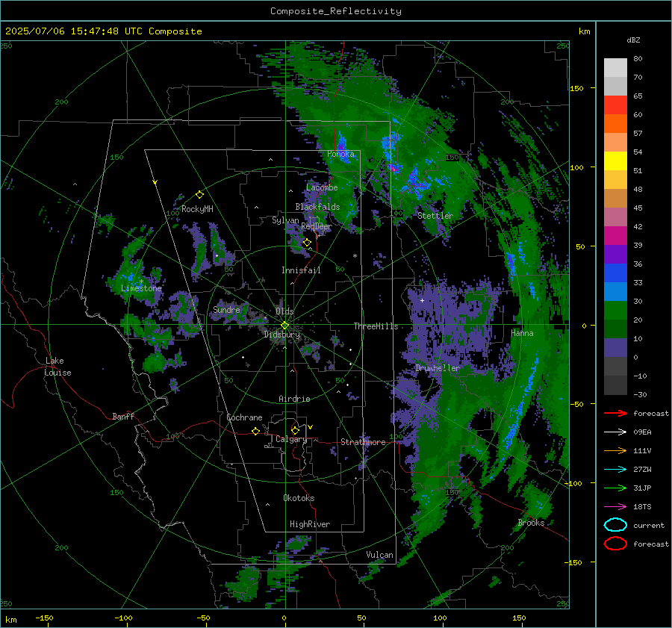672x628 pixels.
Task: Click the Sundre label
Action: 226,310
